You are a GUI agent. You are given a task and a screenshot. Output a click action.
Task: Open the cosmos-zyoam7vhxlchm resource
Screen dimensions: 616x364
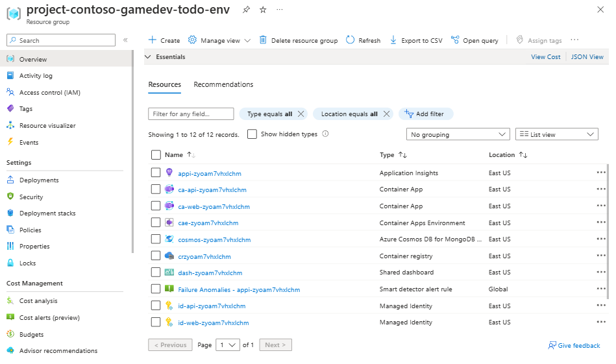(x=214, y=239)
